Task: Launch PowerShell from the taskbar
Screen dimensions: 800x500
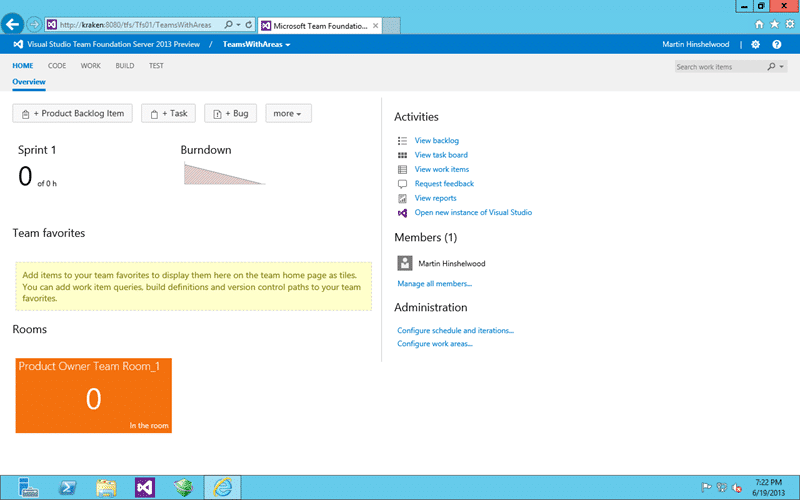Action: (67, 488)
